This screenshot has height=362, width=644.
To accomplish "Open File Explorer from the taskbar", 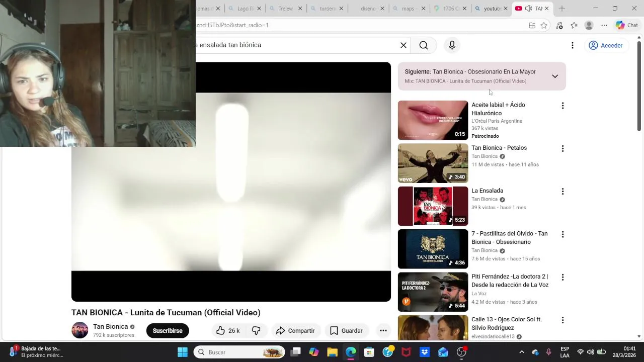I will pos(332,352).
